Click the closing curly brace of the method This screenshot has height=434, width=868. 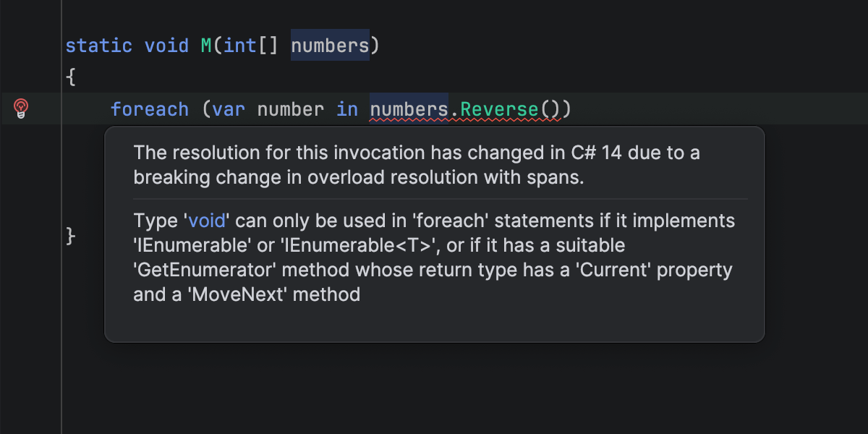(x=71, y=236)
